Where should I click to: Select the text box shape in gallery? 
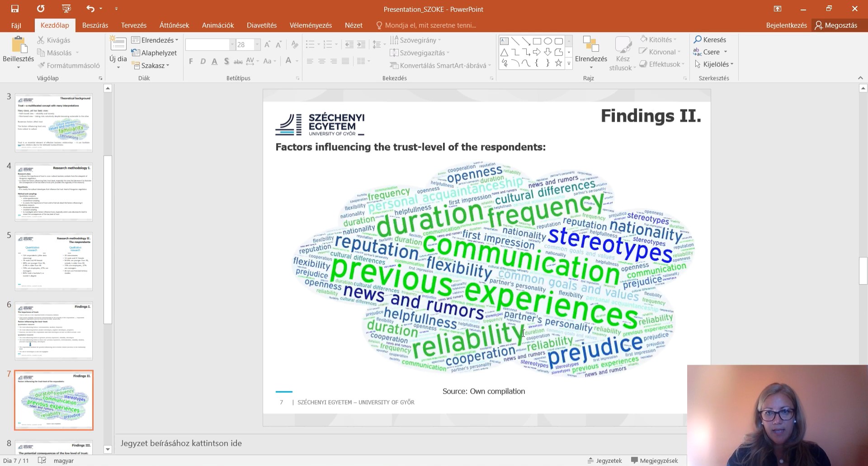(504, 41)
